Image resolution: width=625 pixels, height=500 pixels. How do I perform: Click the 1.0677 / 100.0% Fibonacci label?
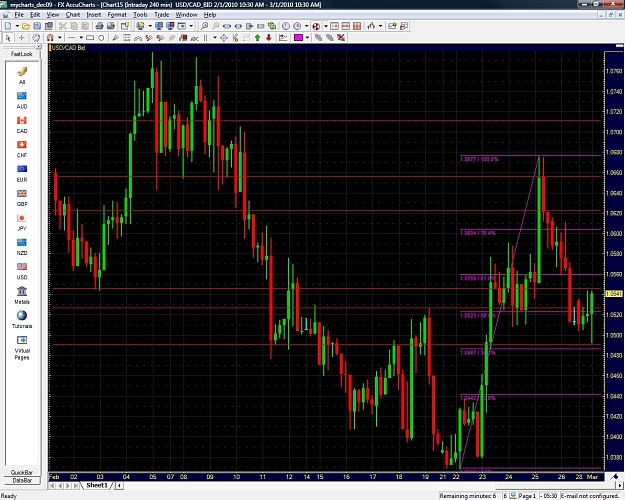pyautogui.click(x=479, y=159)
